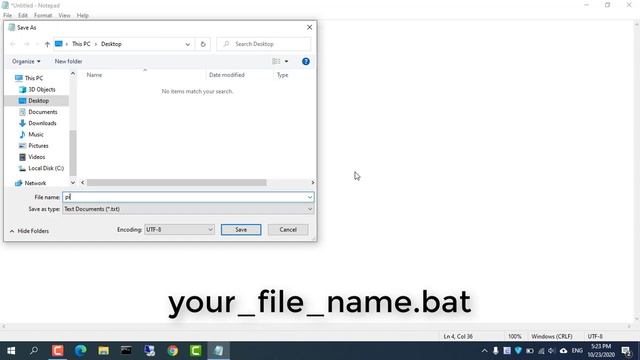The height and width of the screenshot is (360, 640).
Task: Open the red Camtasia recorder taskbar icon
Action: pyautogui.click(x=58, y=351)
